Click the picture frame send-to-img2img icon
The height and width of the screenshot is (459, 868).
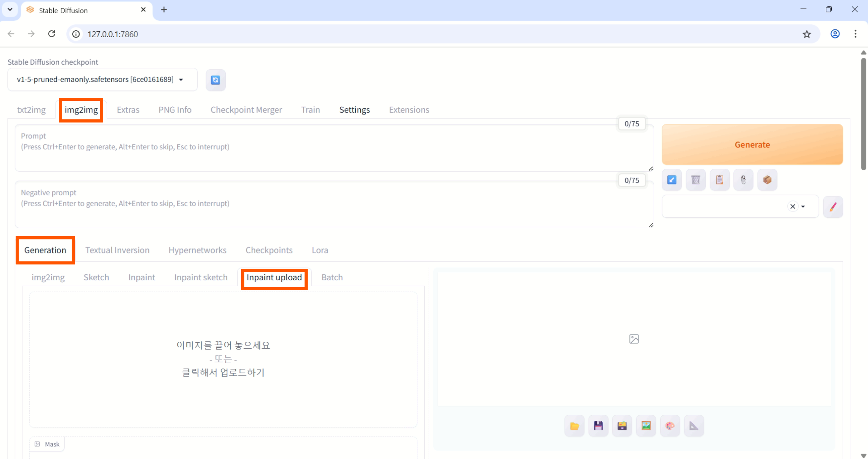click(646, 426)
